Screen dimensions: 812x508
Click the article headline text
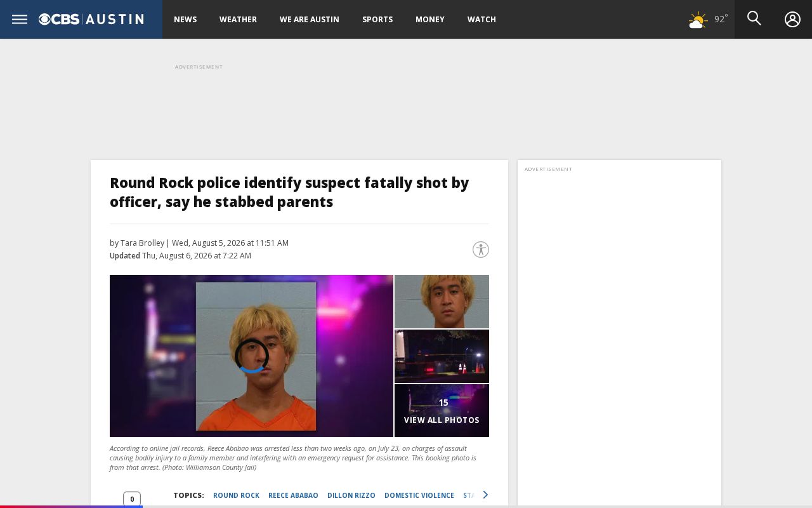[x=289, y=192]
